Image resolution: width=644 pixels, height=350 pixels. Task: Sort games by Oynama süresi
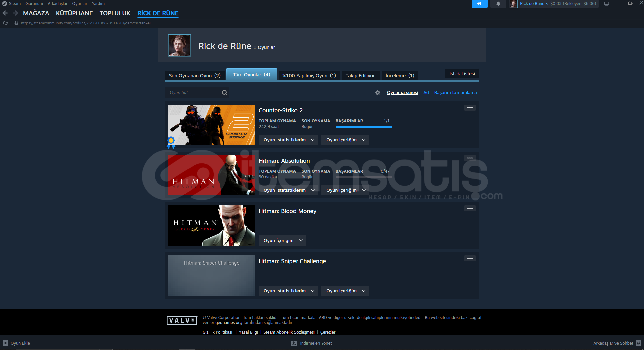point(402,93)
